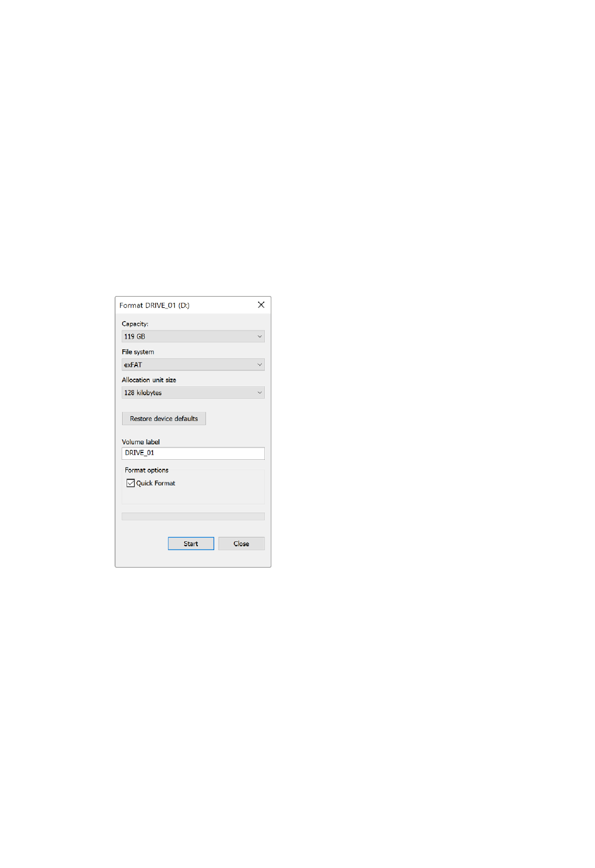Click the Capacity dropdown chevron arrow
595x868 pixels.
[259, 337]
